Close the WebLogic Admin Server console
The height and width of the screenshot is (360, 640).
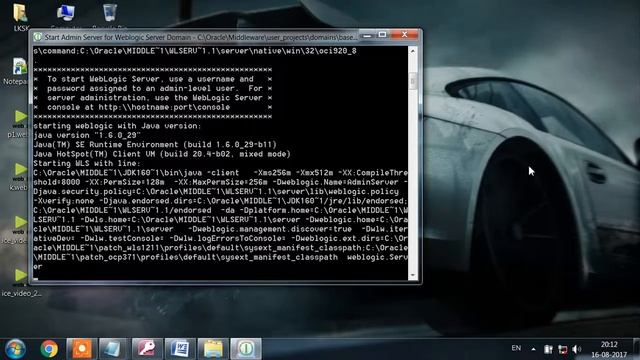click(404, 35)
